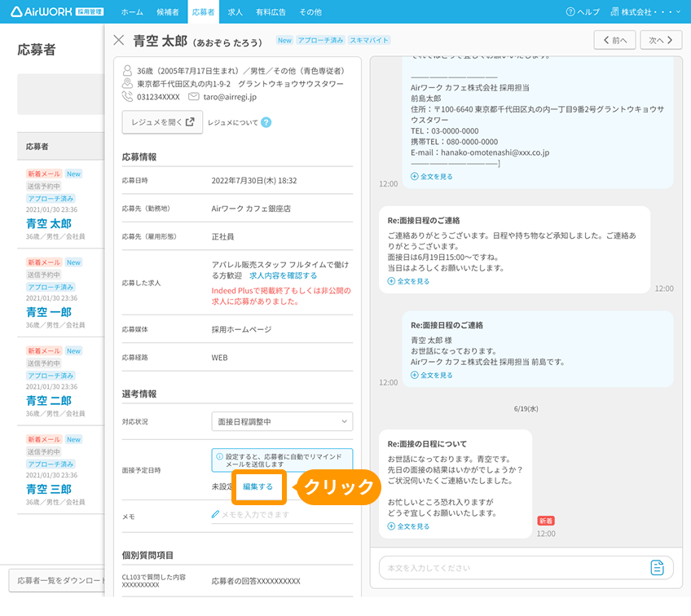691x616 pixels.
Task: Click the resume info question-mark icon
Action: [x=266, y=122]
